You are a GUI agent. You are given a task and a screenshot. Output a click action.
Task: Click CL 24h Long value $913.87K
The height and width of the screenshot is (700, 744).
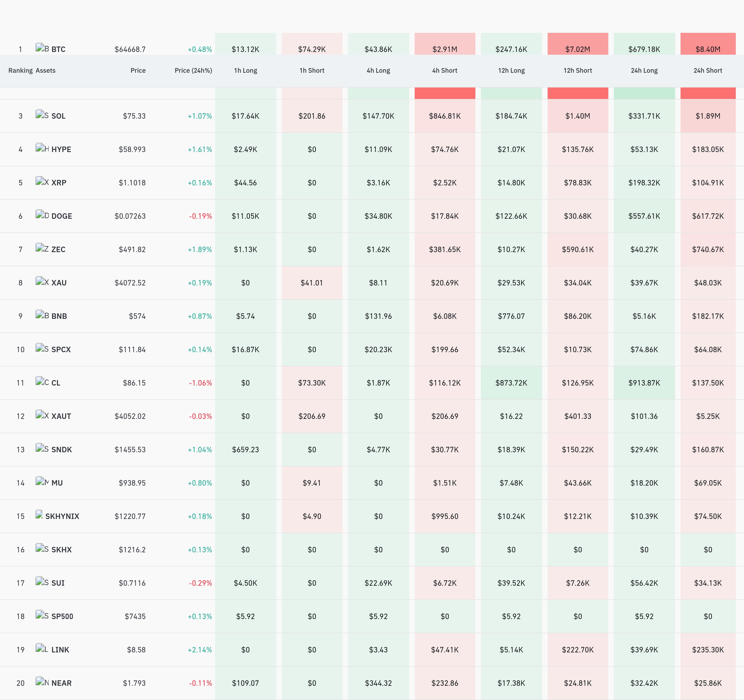click(x=644, y=383)
